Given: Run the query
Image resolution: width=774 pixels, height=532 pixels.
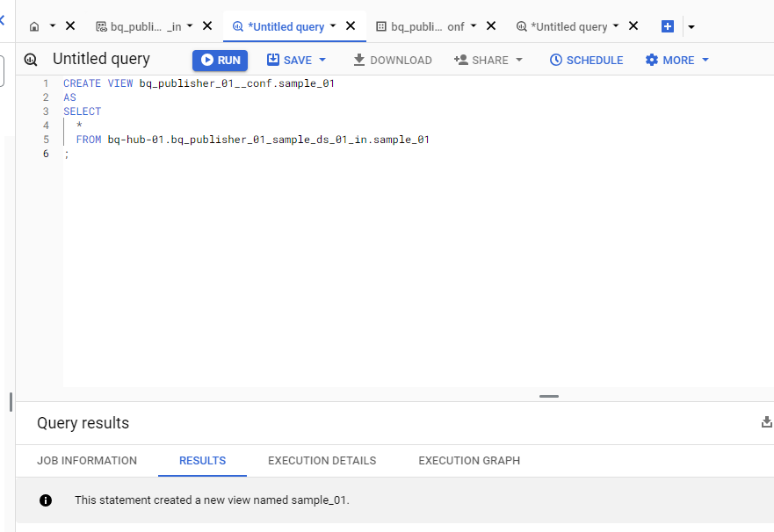Looking at the screenshot, I should [x=221, y=61].
